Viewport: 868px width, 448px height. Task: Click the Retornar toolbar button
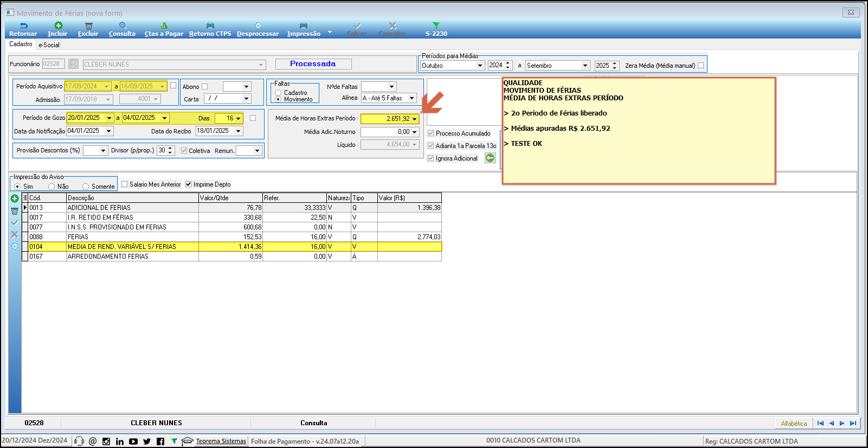[23, 29]
